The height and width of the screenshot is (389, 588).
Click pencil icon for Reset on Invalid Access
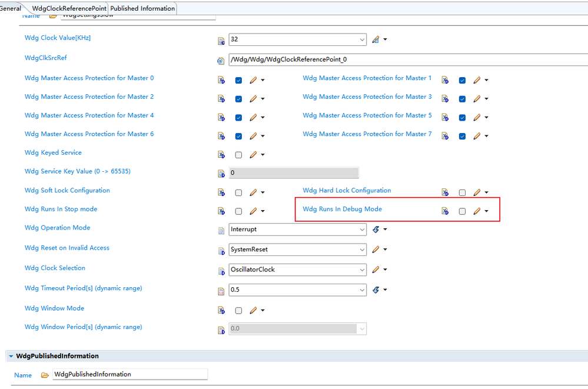(x=376, y=250)
